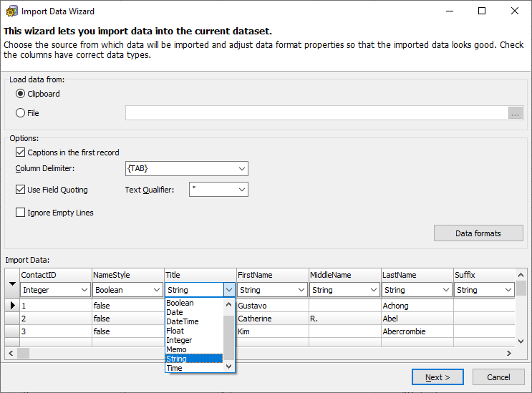Click the Data formats button
The image size is (532, 393).
click(x=478, y=233)
